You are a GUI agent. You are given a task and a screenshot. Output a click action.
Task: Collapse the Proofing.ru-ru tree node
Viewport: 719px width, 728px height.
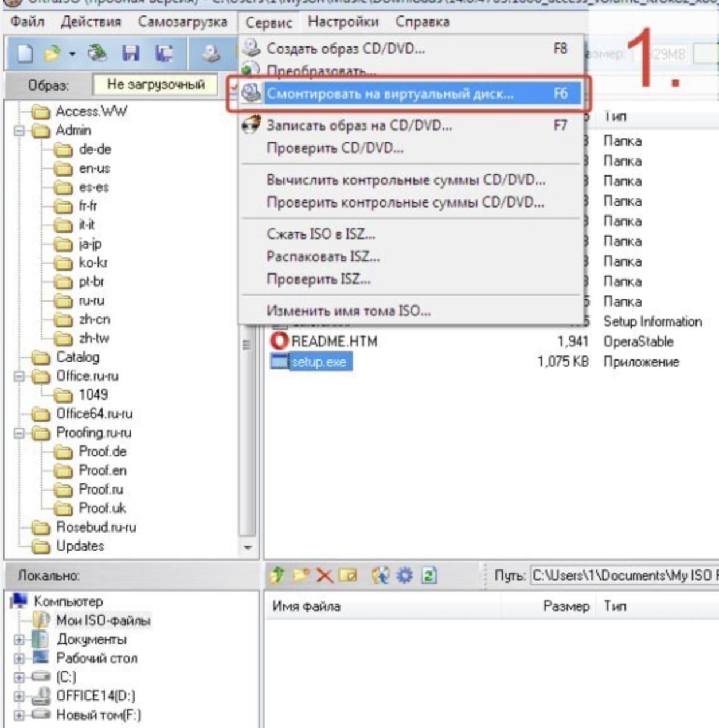19,433
